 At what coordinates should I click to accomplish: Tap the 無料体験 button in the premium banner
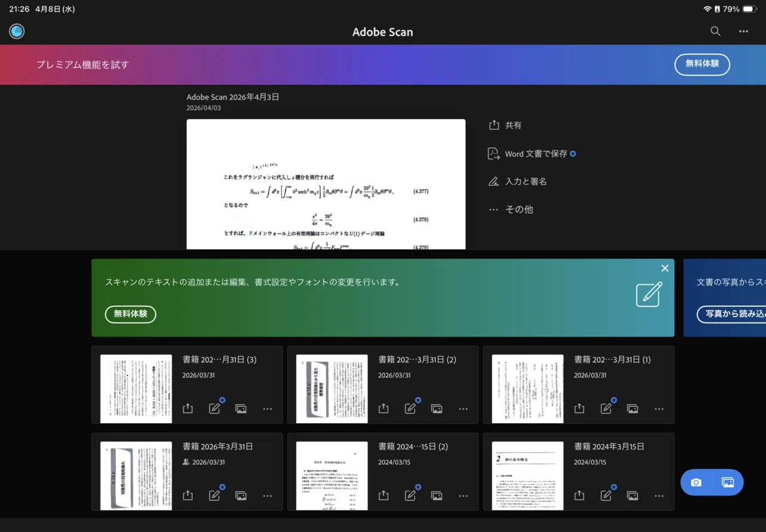tap(702, 64)
